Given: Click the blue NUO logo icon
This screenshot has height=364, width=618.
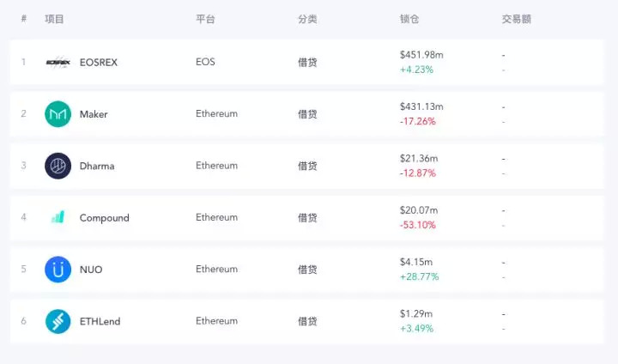Looking at the screenshot, I should 58,270.
